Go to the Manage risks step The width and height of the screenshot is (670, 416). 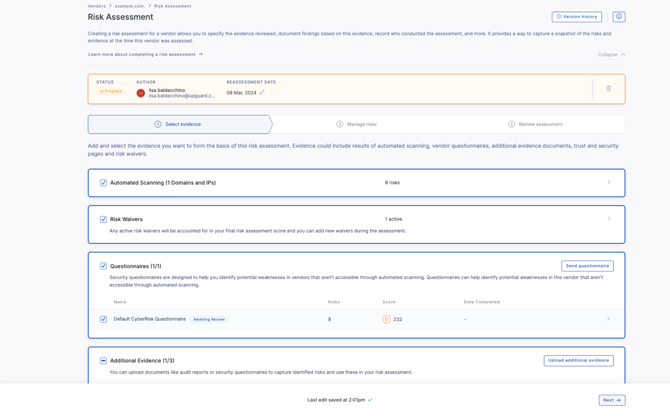click(x=357, y=124)
